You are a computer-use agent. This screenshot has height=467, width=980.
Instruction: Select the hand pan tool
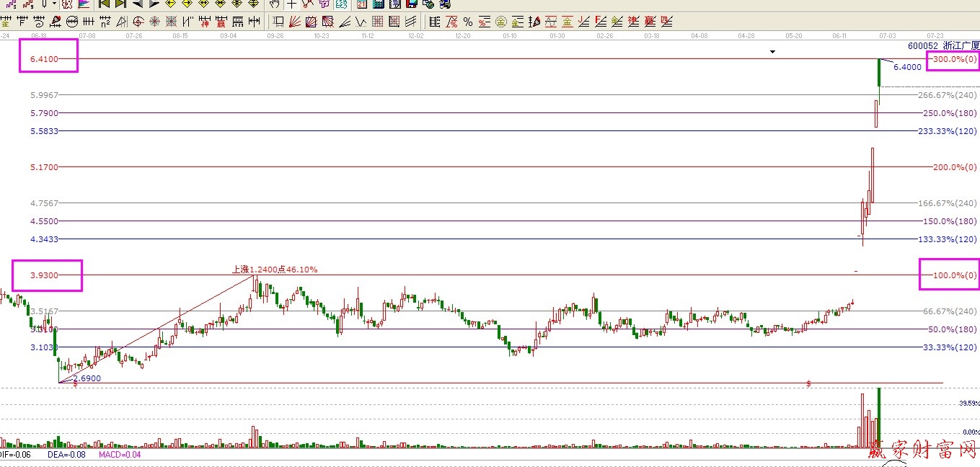pyautogui.click(x=274, y=4)
